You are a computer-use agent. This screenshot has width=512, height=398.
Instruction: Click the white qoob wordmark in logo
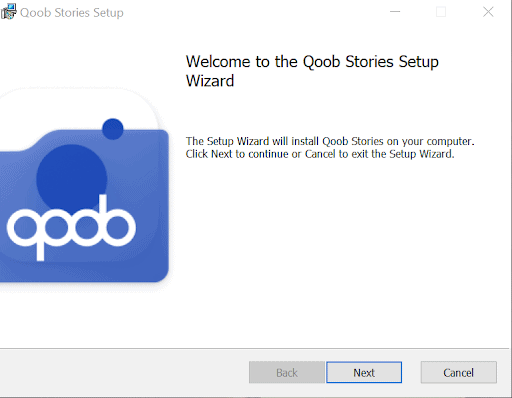pos(71,228)
